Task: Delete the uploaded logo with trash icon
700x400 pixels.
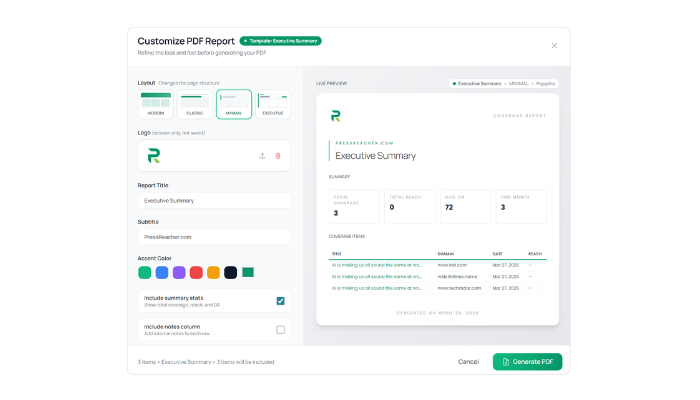Action: pos(278,156)
